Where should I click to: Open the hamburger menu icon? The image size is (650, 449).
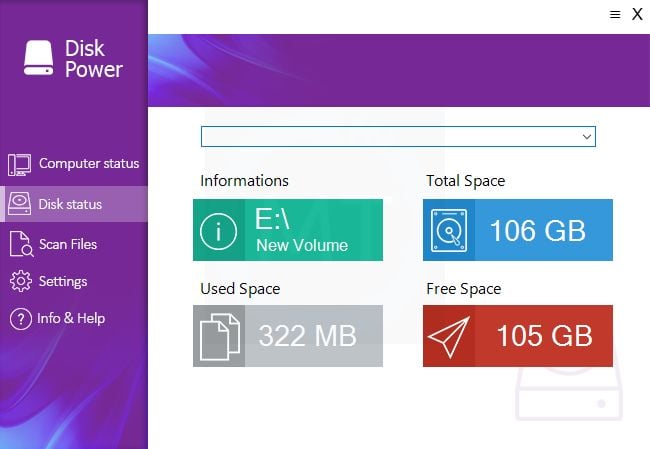coord(615,15)
